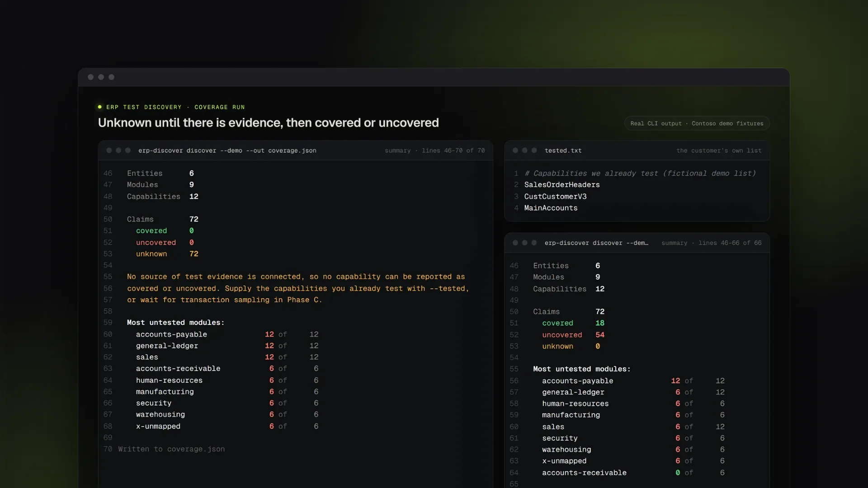Select 'Entities 6' in the lines 46-66 panel

(566, 266)
